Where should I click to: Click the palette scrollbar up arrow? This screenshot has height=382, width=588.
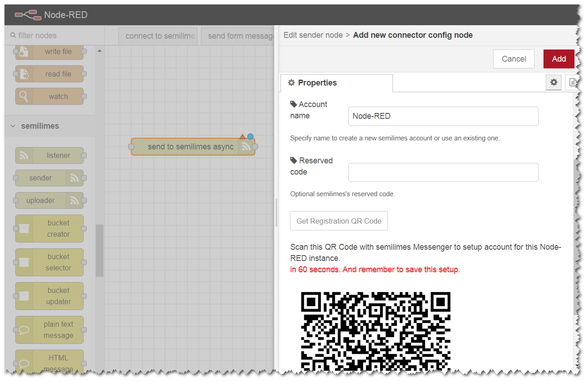(x=99, y=51)
